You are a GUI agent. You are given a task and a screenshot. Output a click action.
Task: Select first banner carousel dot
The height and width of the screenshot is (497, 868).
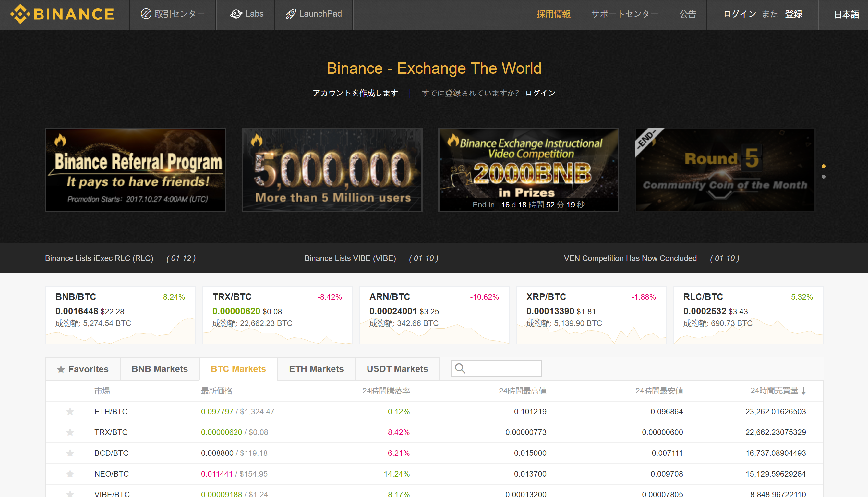[824, 166]
